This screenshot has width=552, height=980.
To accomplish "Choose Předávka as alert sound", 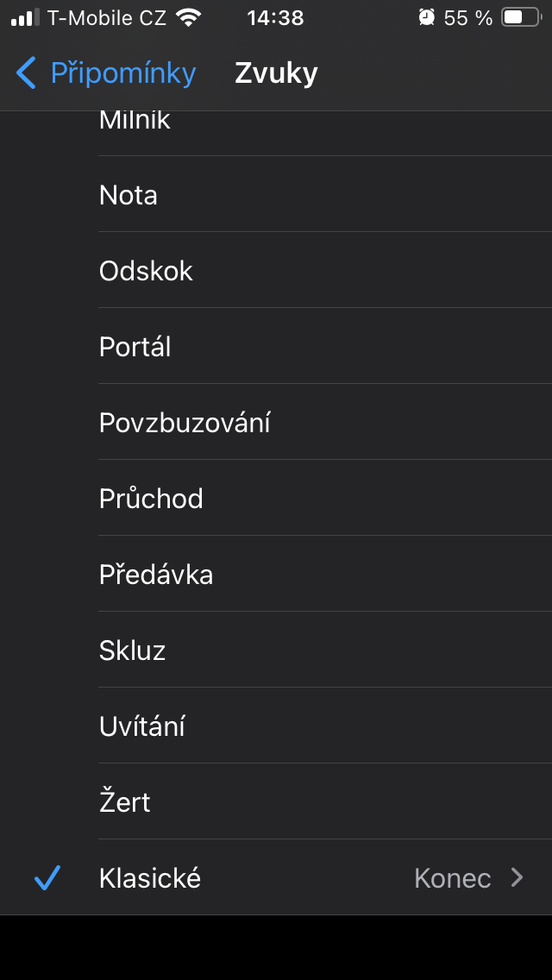I will (156, 575).
